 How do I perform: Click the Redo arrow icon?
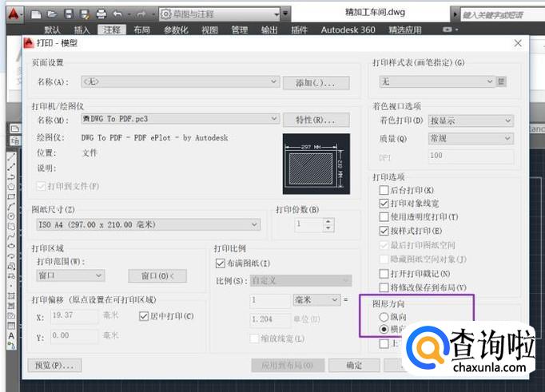click(x=141, y=14)
